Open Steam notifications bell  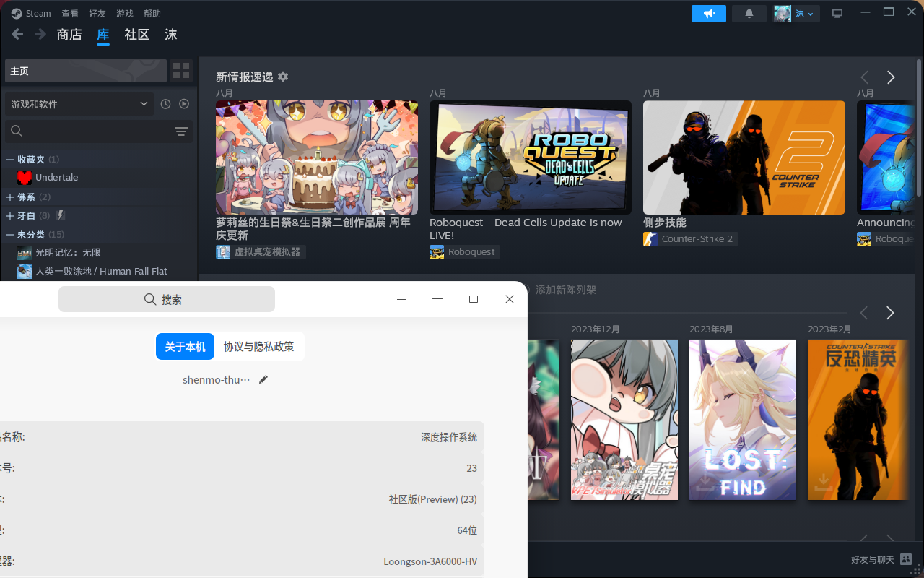[x=749, y=14]
